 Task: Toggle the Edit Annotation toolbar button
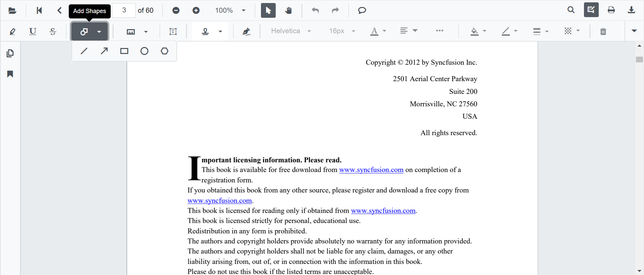[591, 10]
